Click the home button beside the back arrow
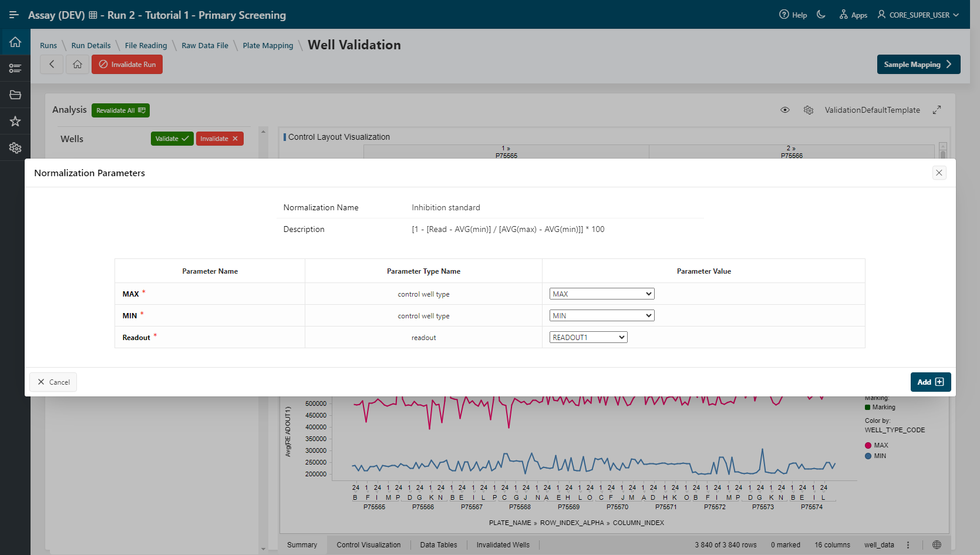980x555 pixels. click(78, 64)
